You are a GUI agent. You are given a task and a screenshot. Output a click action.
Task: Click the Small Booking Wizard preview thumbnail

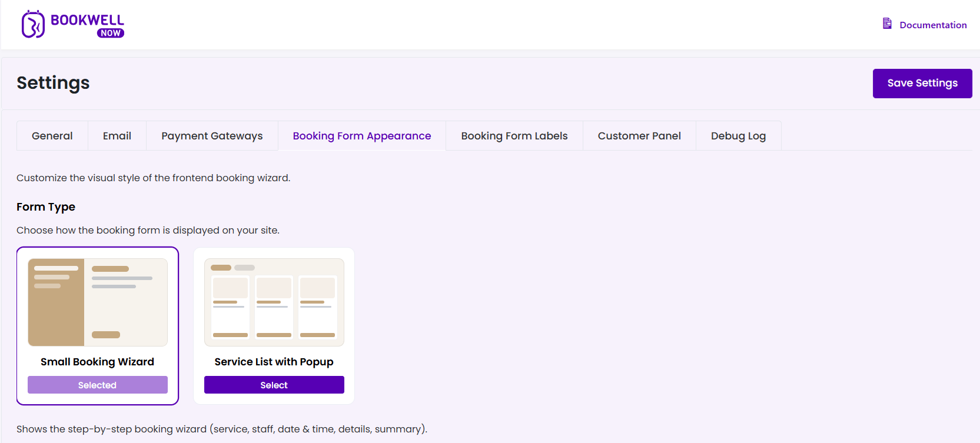point(98,302)
